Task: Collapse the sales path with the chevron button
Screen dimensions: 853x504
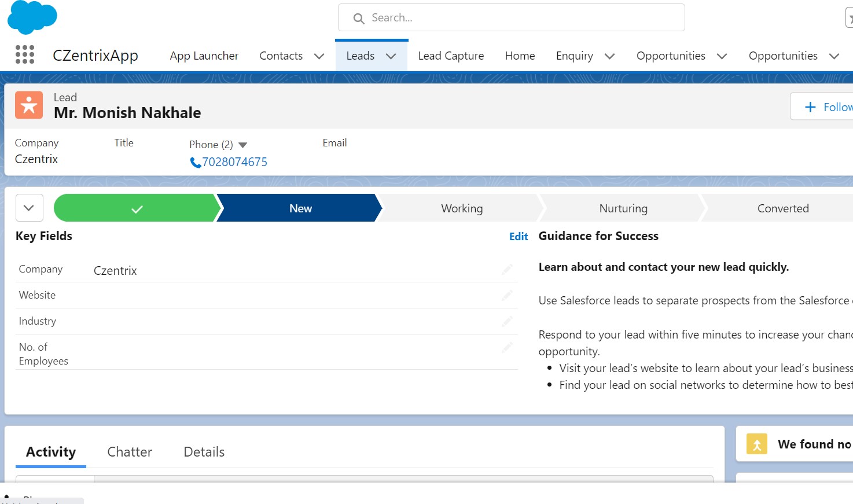Action: tap(29, 207)
